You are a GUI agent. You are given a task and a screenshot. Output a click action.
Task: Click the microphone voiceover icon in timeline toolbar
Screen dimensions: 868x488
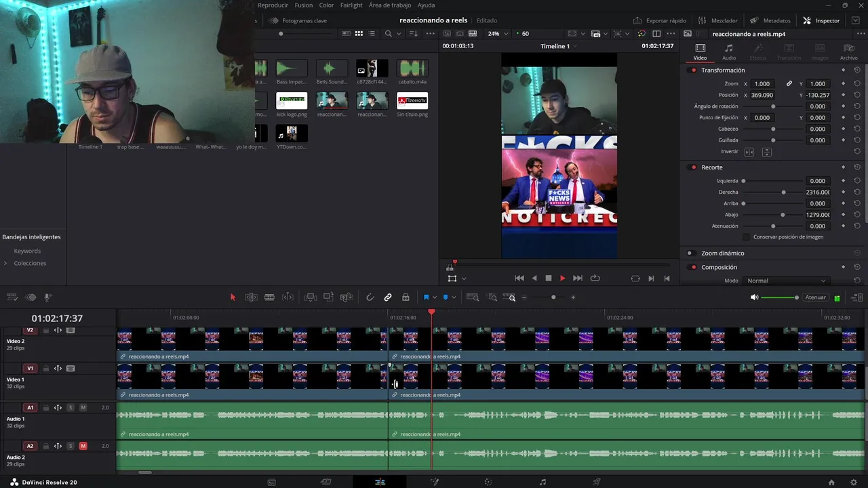point(48,297)
